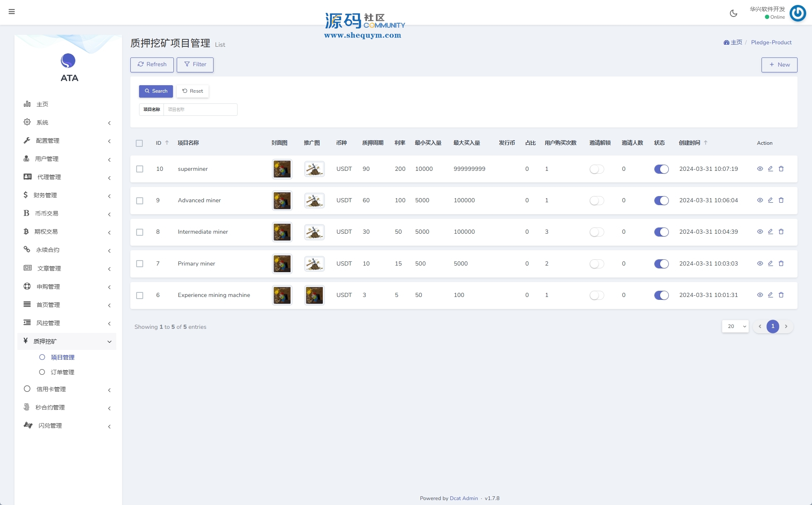The image size is (812, 505).
Task: Open the page size dropdown showing 20
Action: (x=735, y=326)
